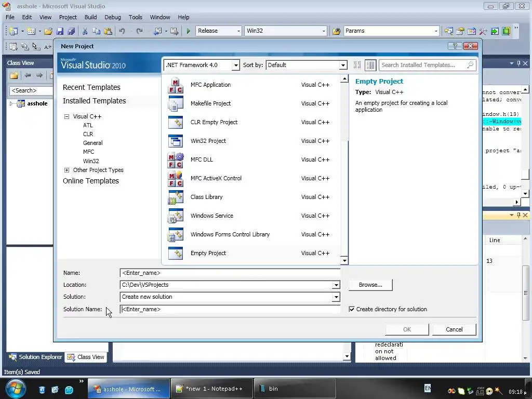Viewport: 532px width, 399px height.
Task: Select Recent Templates section
Action: tap(91, 87)
